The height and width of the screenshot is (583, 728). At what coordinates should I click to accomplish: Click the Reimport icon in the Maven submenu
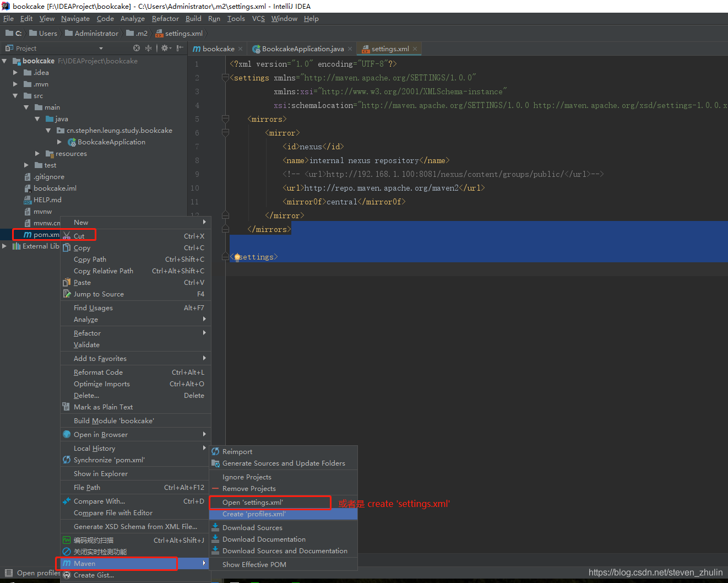[x=215, y=452]
